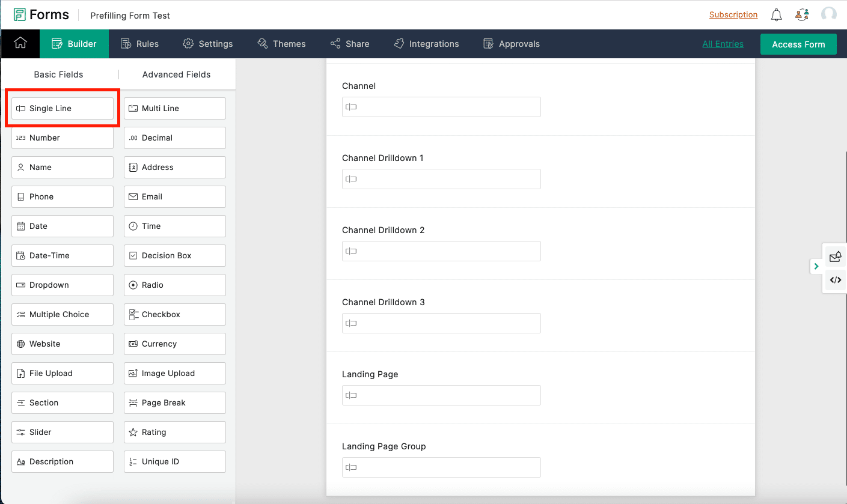This screenshot has width=847, height=504.
Task: Add a Number field
Action: pos(63,138)
